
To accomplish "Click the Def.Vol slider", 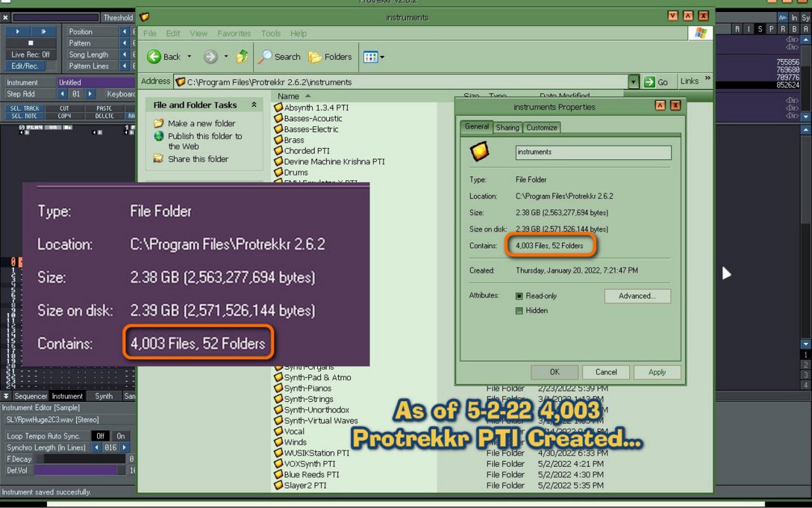I will coord(80,470).
